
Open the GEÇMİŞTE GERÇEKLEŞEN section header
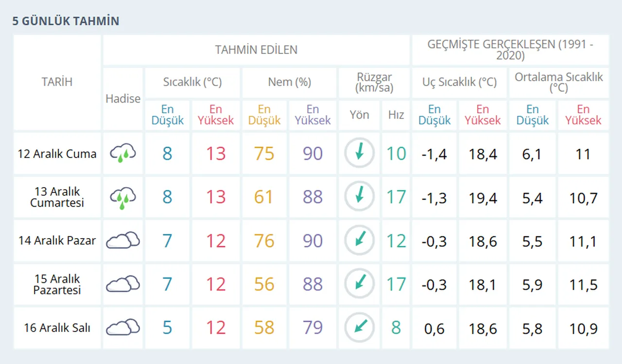click(x=510, y=49)
